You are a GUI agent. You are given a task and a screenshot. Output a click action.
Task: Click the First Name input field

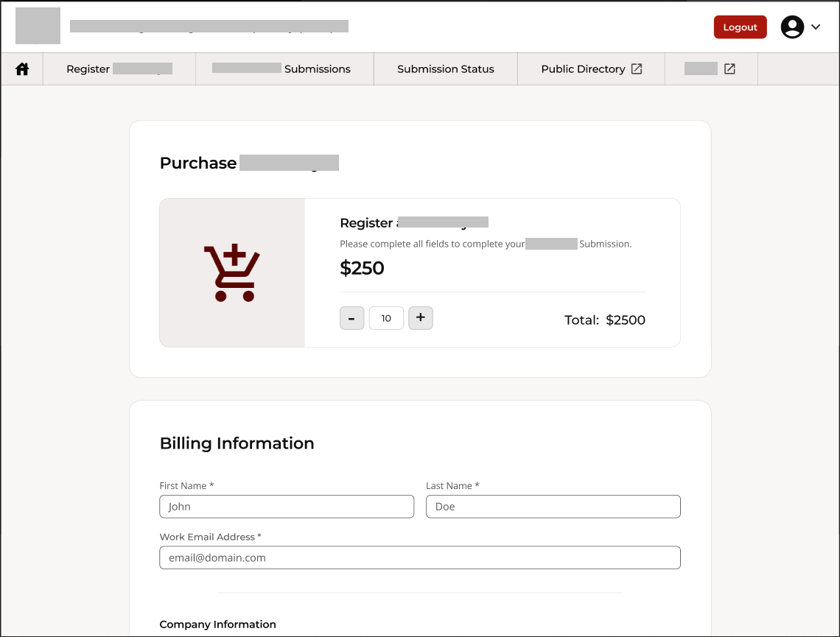(287, 506)
